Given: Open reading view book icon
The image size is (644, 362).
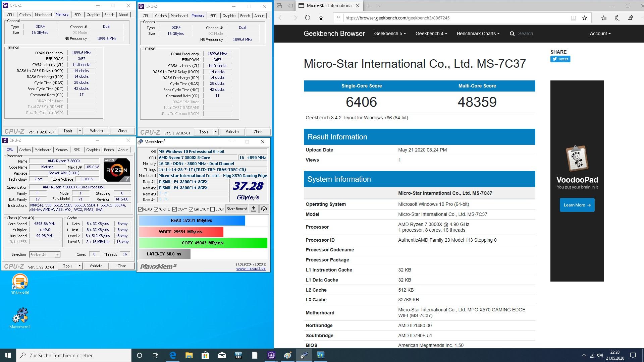Looking at the screenshot, I should click(x=574, y=18).
